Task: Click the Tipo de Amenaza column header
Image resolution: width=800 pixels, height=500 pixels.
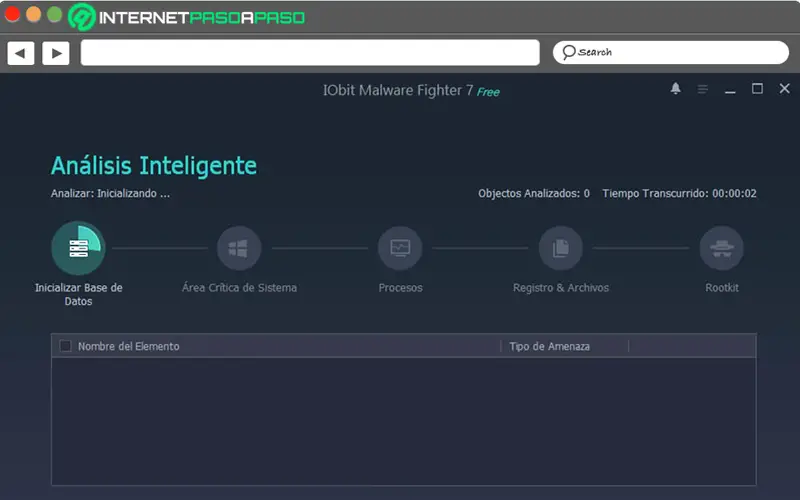Action: pyautogui.click(x=549, y=346)
